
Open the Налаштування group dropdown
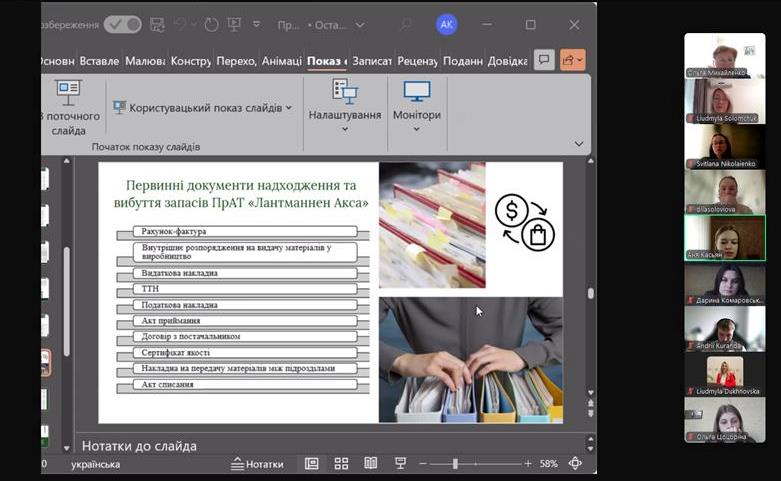coord(345,106)
